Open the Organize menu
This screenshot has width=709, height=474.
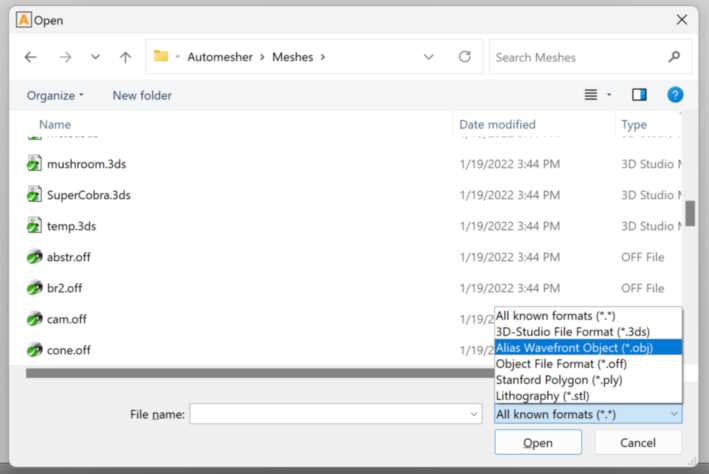click(x=55, y=95)
